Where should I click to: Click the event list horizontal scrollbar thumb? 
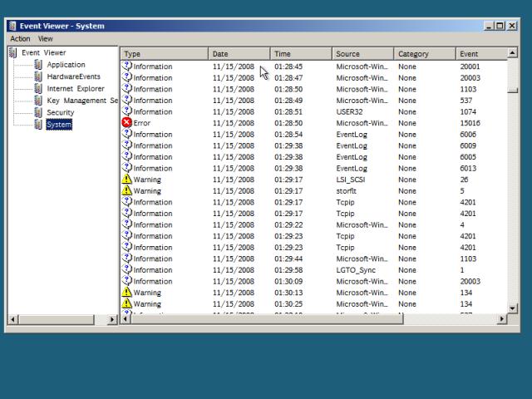[267, 319]
